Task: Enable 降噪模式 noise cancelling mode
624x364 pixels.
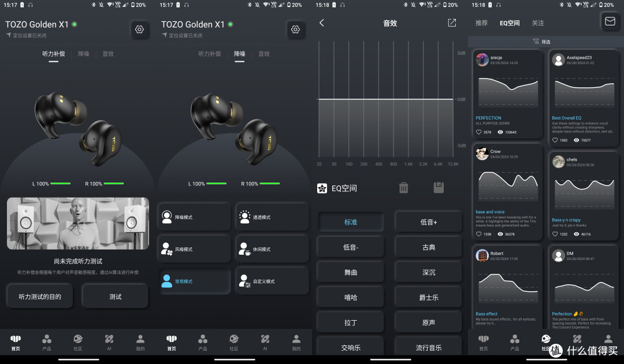Action: pos(195,217)
